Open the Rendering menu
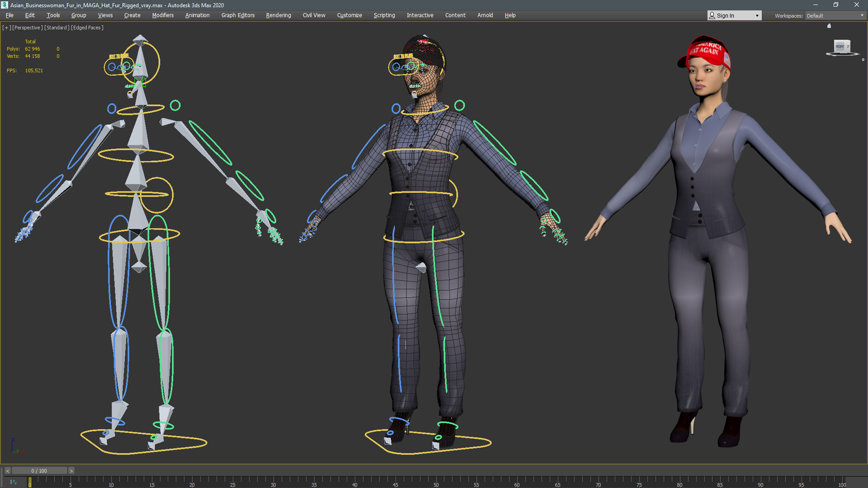The image size is (868, 488). tap(278, 15)
